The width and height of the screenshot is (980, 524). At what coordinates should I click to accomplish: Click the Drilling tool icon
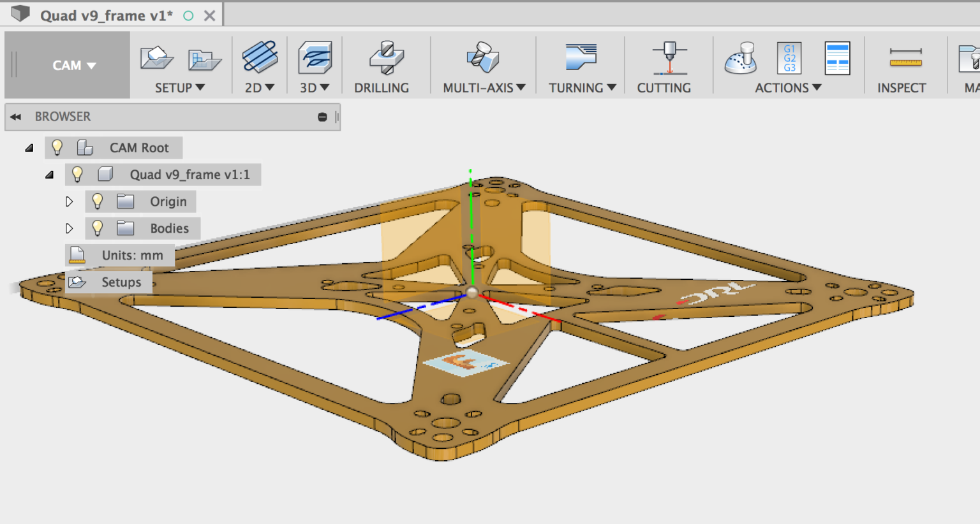click(x=386, y=57)
